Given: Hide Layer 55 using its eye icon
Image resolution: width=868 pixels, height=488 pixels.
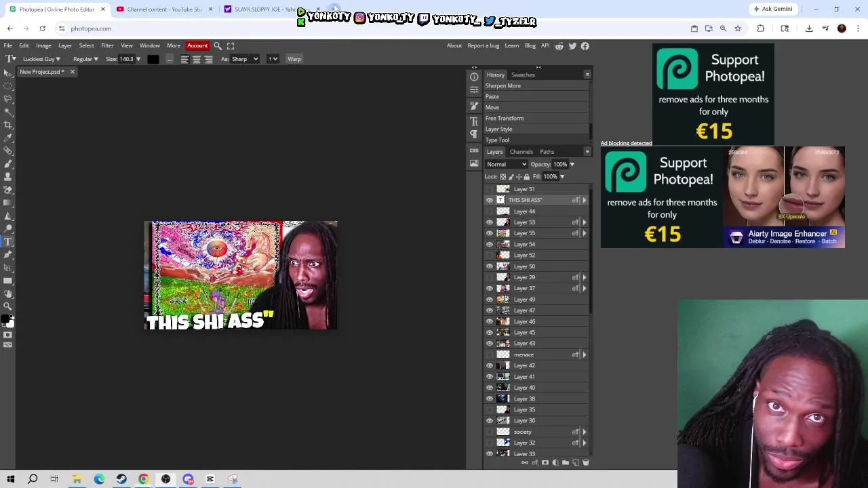Looking at the screenshot, I should [x=490, y=233].
